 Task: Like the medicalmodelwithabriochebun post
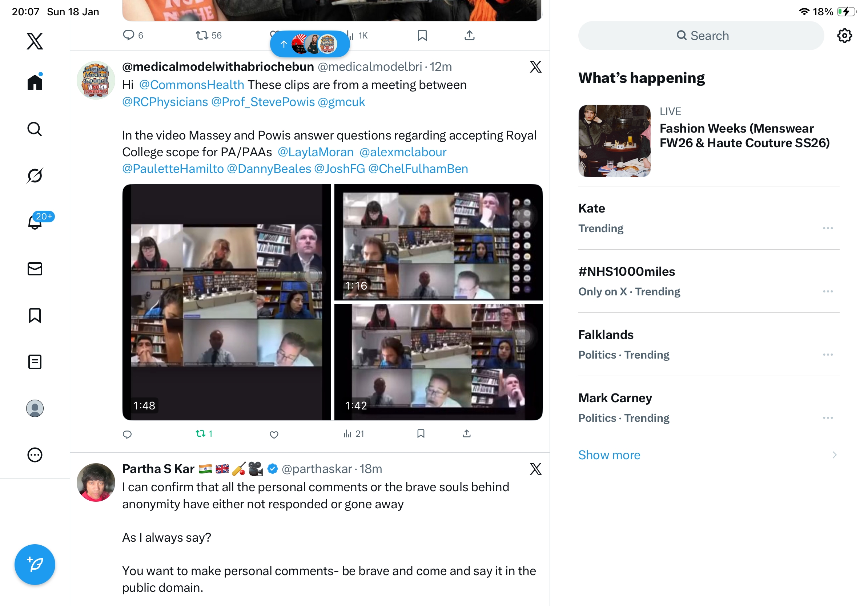(x=274, y=435)
